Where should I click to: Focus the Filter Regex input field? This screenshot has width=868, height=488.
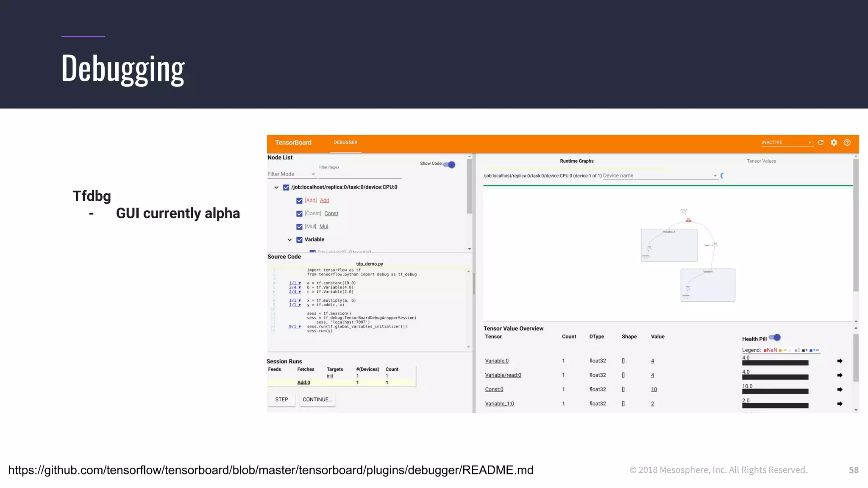(359, 174)
